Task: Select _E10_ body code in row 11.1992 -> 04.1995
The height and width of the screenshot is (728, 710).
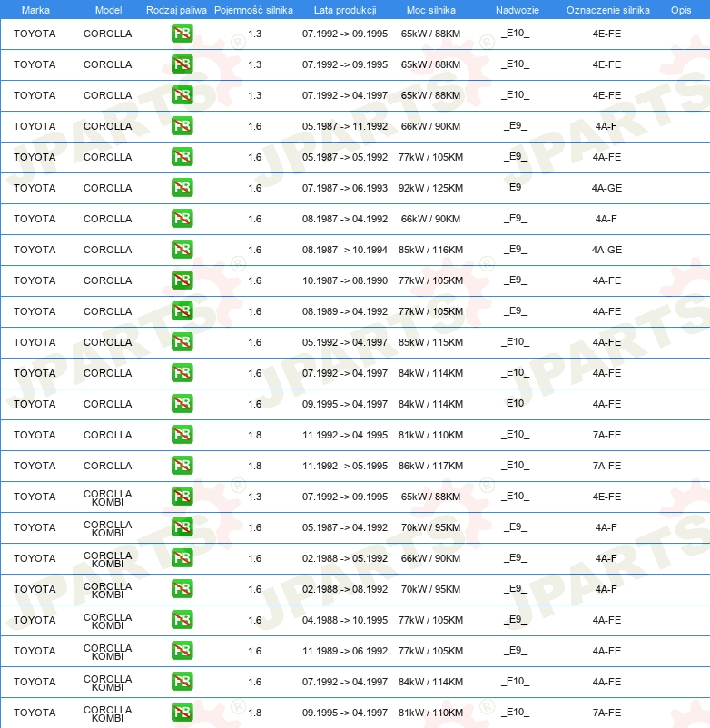Action: (x=515, y=434)
